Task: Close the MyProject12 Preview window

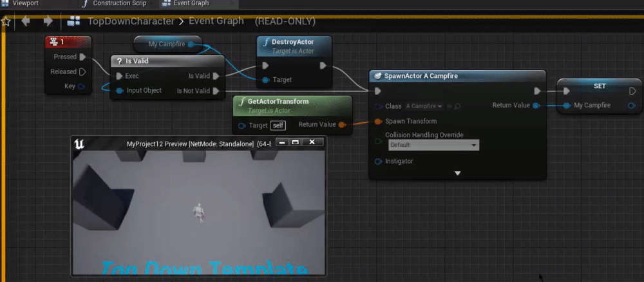Action: pyautogui.click(x=312, y=142)
